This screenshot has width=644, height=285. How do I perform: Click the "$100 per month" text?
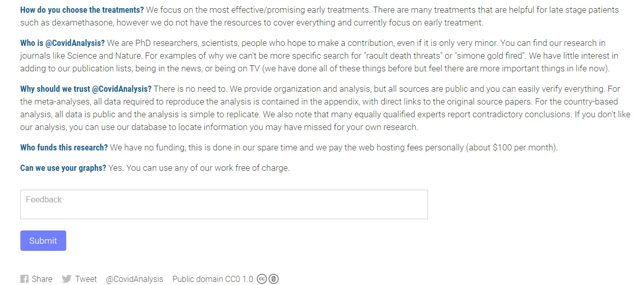click(x=524, y=147)
